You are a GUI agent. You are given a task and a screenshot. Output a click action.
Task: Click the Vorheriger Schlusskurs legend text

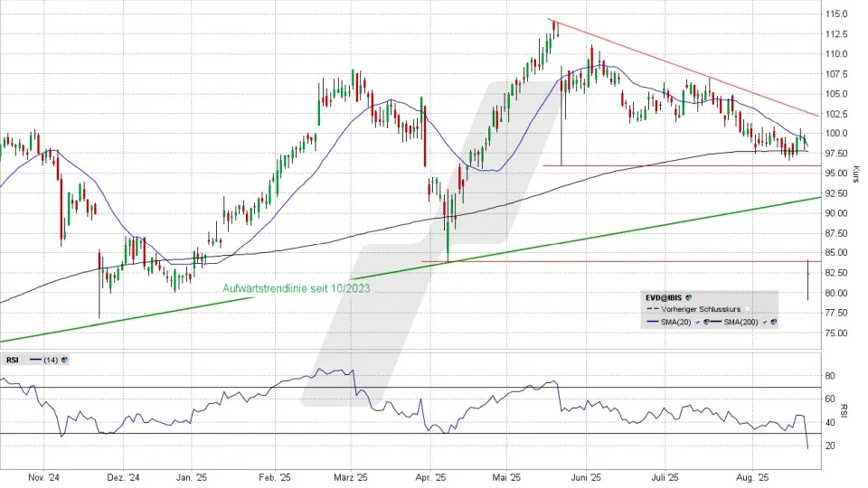coord(701,309)
